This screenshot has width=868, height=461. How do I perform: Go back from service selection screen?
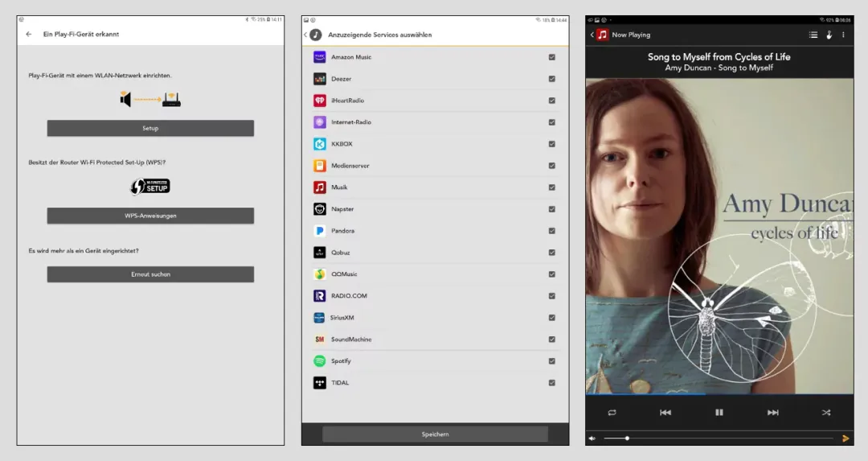[306, 35]
